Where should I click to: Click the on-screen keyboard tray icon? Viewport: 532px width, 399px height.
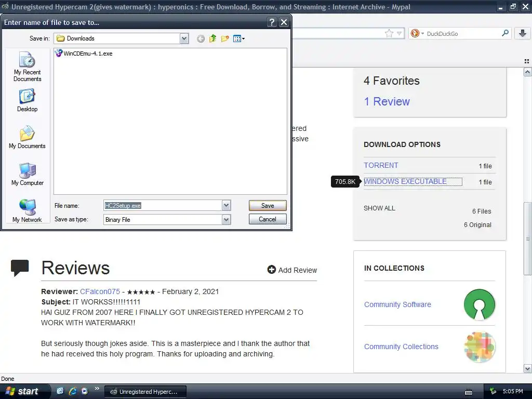click(469, 392)
